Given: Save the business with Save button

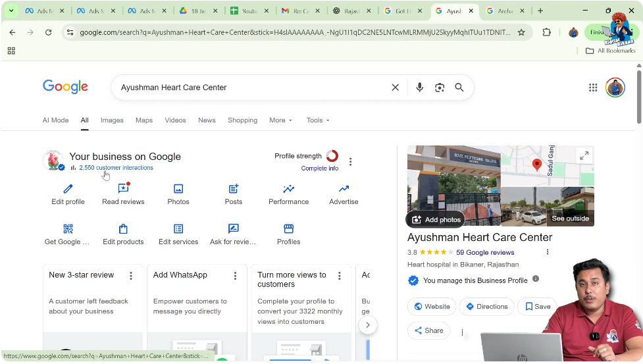Looking at the screenshot, I should coord(537,307).
